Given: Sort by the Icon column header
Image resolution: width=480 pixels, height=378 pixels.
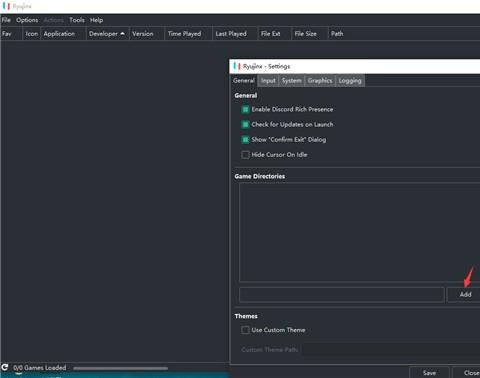Looking at the screenshot, I should 32,34.
